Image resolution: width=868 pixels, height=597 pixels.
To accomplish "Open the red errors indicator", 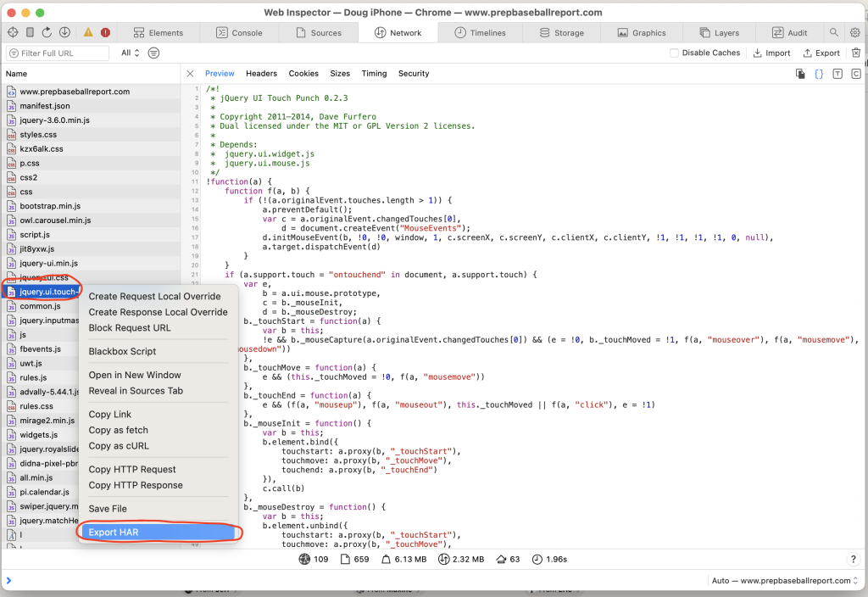I will tap(105, 33).
